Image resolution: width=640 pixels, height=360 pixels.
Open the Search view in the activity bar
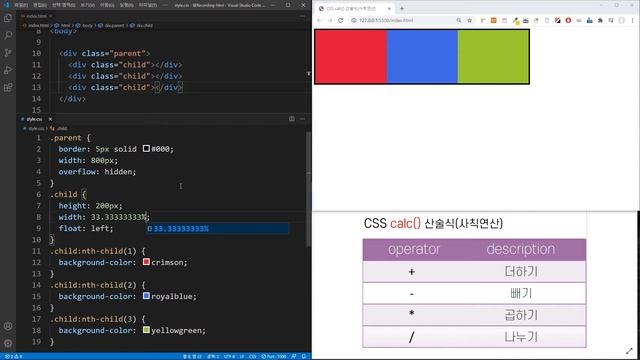[8, 35]
